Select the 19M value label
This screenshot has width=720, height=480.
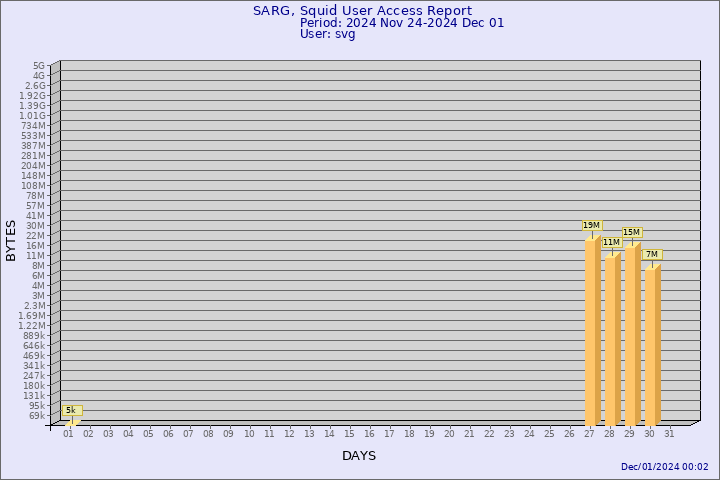591,226
